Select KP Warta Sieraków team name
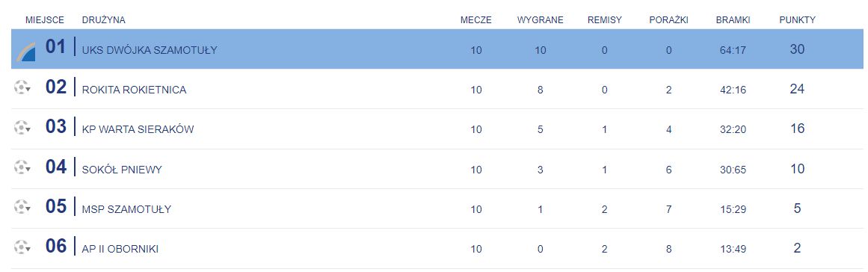868x272 pixels. (138, 130)
